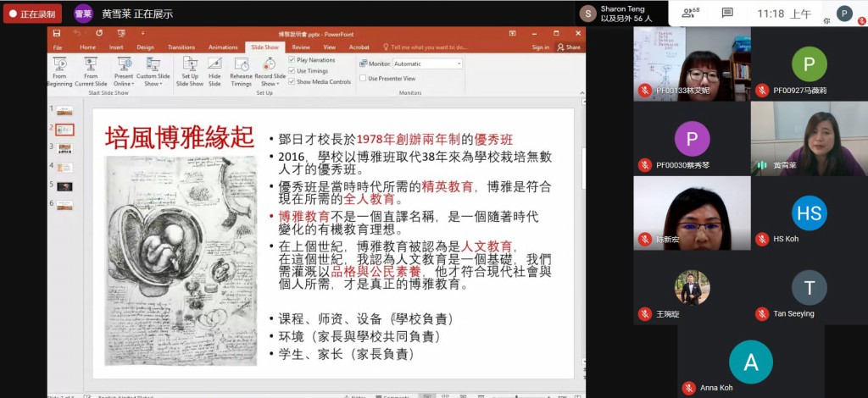Click Sharon Teng avatar in top bar
The image size is (868, 398).
pos(588,14)
